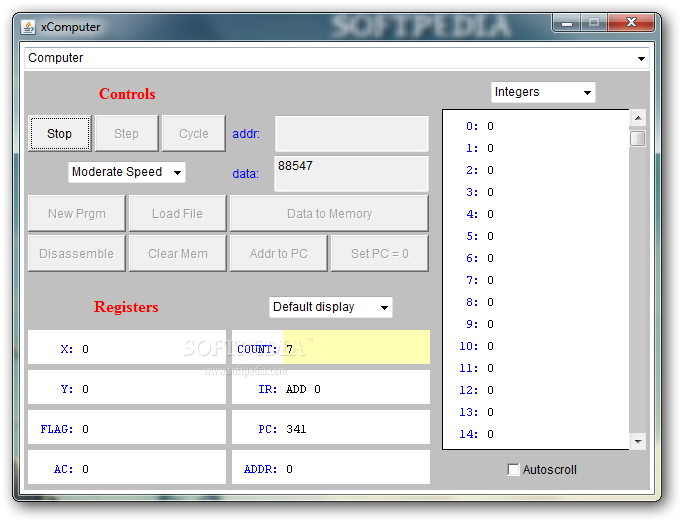Select memory location 1 row
Screen dimensions: 682x522
click(x=536, y=148)
